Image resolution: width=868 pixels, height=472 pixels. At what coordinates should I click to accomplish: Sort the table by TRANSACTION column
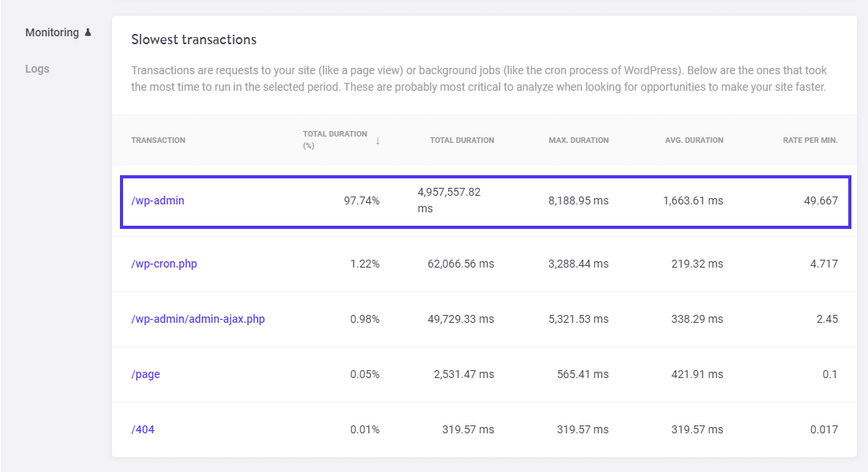coord(158,140)
